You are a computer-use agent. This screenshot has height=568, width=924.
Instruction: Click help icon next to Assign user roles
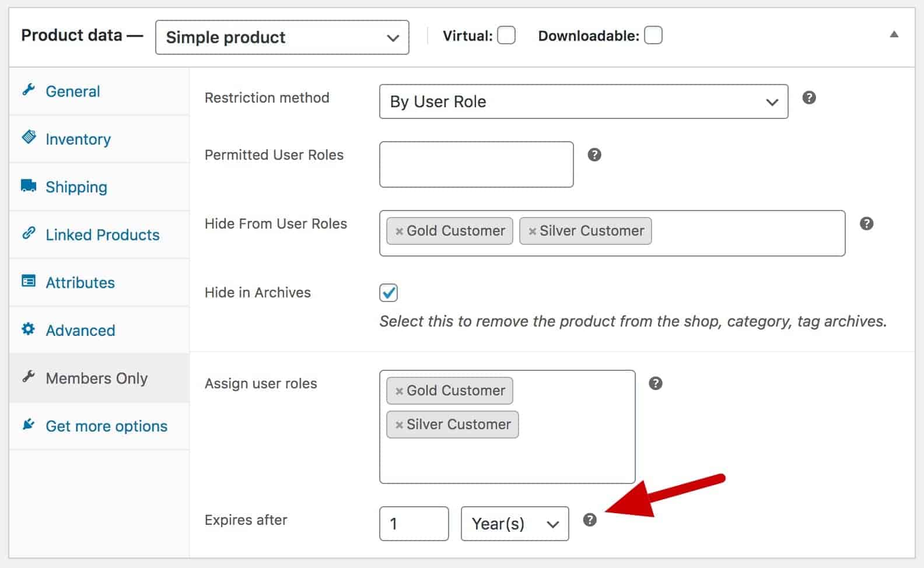(656, 383)
